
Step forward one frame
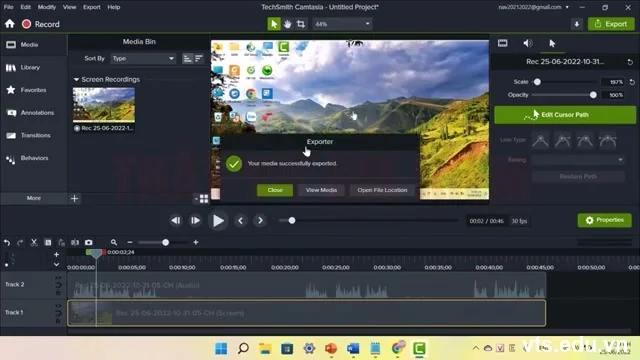tap(196, 220)
